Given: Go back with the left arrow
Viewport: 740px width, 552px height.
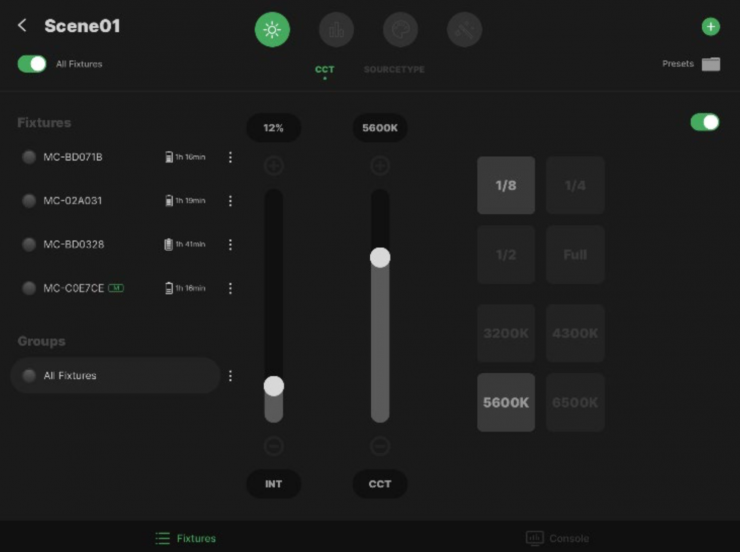Looking at the screenshot, I should point(22,26).
